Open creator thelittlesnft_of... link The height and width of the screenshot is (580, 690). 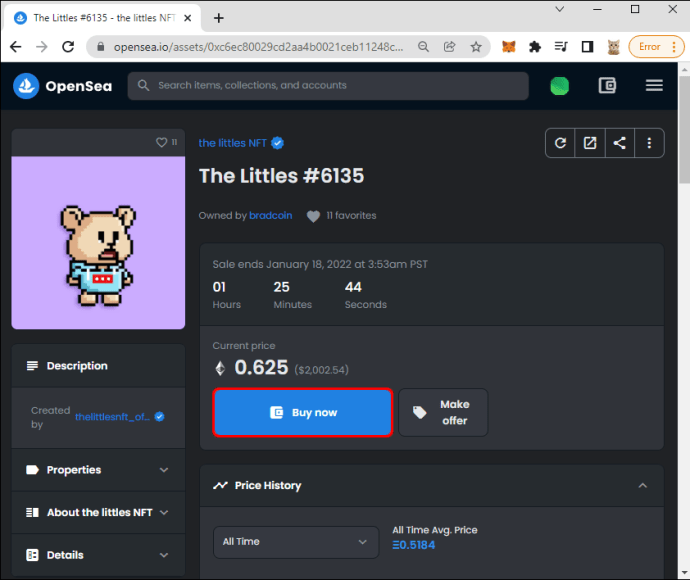coord(112,417)
